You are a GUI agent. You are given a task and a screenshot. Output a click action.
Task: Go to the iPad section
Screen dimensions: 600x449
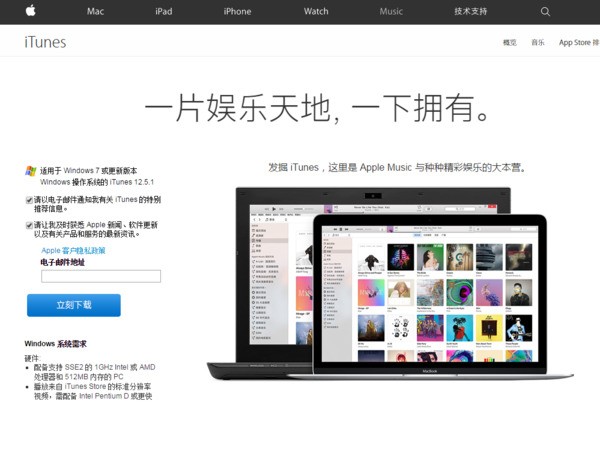point(164,11)
